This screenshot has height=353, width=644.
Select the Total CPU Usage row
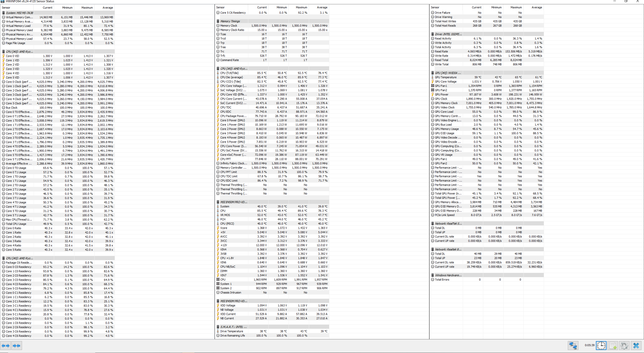click(x=16, y=224)
